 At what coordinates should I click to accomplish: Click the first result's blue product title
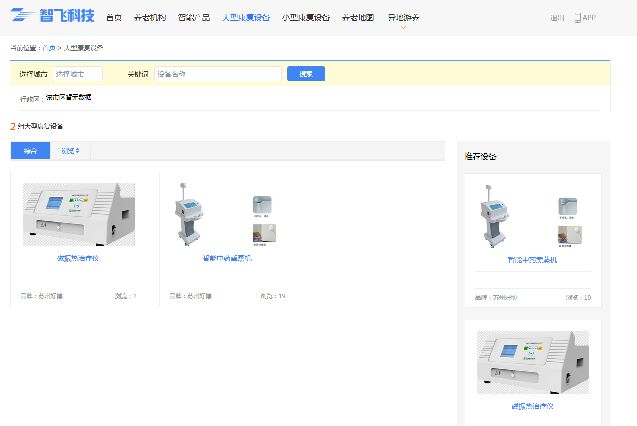[79, 258]
